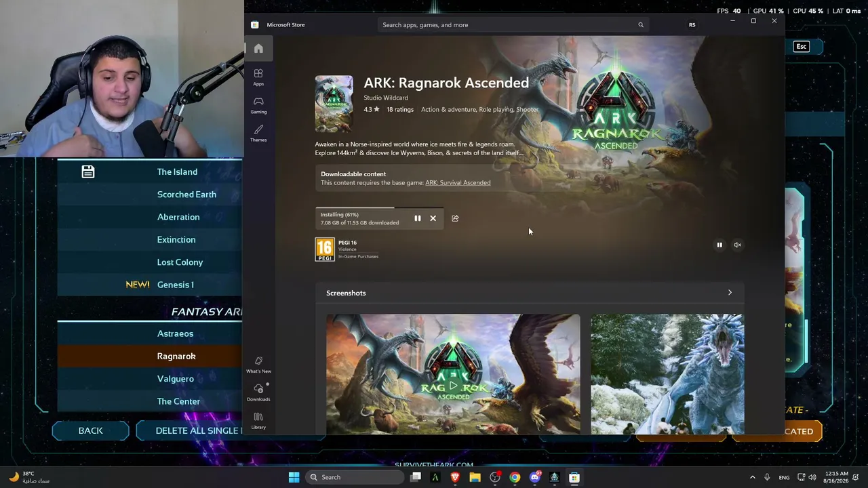Screen dimensions: 868x488
Task: Select Astraeos in the ARK map list
Action: click(175, 333)
